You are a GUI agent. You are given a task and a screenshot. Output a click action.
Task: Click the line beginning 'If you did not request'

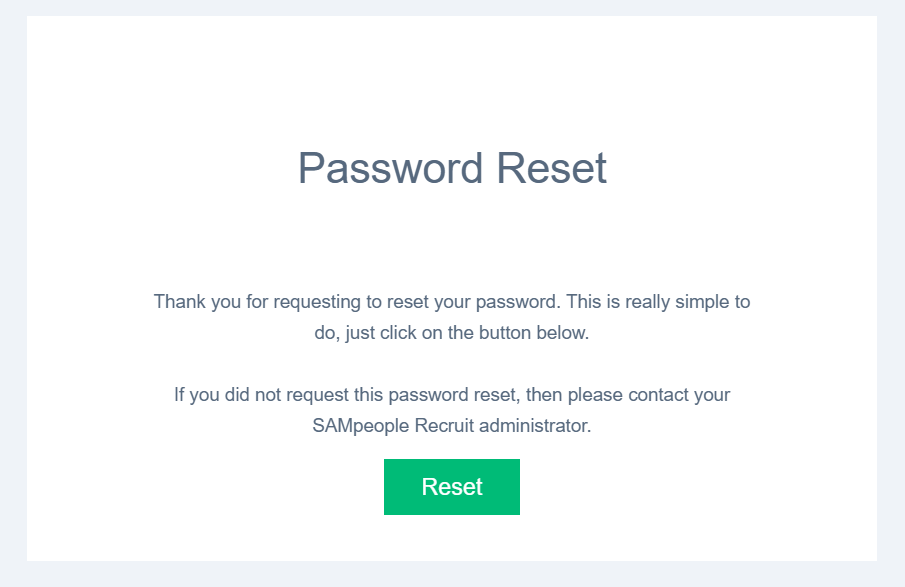[x=452, y=395]
